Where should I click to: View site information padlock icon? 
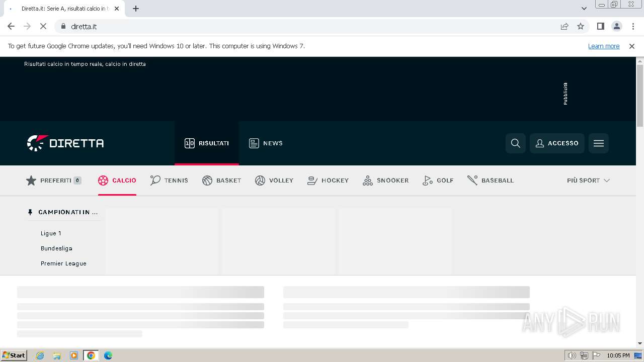[x=63, y=27]
